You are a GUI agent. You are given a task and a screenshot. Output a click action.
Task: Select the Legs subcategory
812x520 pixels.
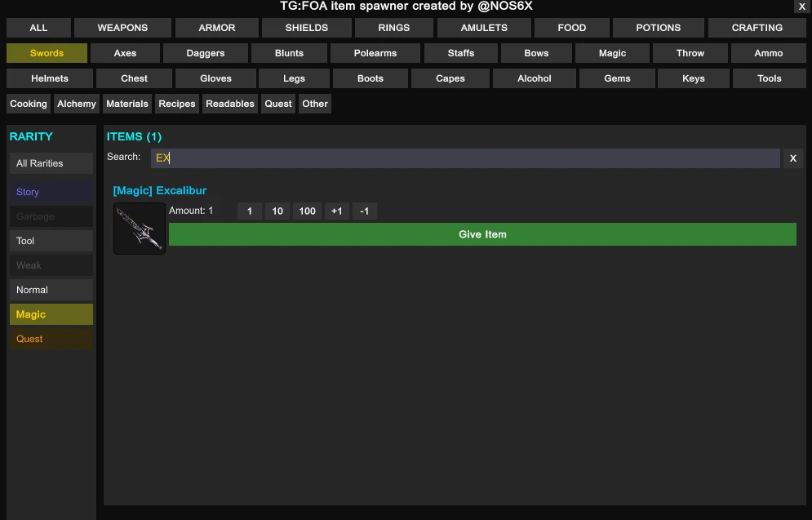(294, 78)
